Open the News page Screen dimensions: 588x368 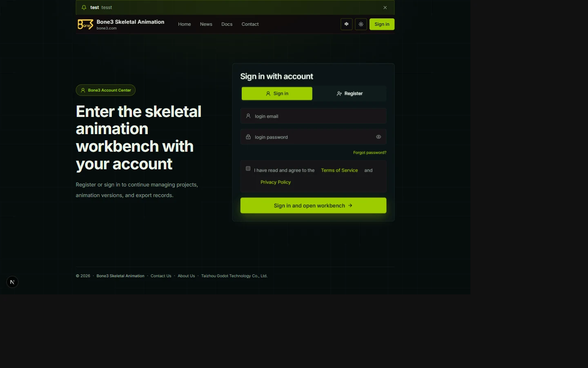pyautogui.click(x=206, y=24)
